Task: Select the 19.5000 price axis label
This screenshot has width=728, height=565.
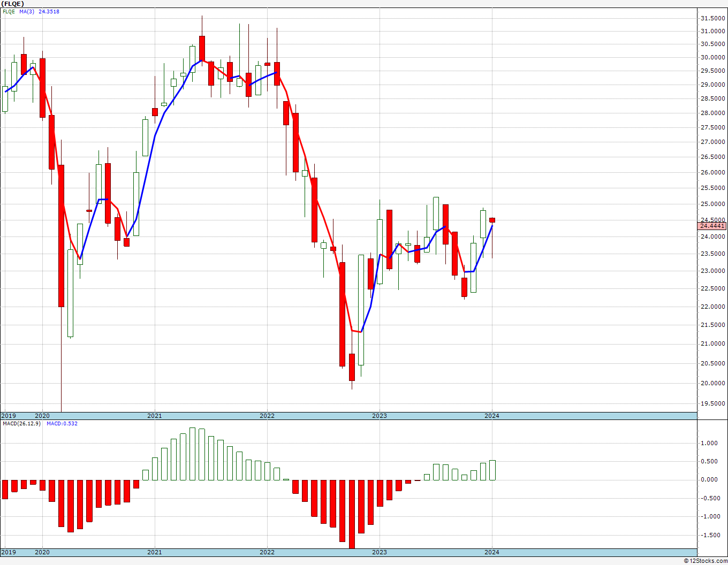Action: tap(713, 403)
